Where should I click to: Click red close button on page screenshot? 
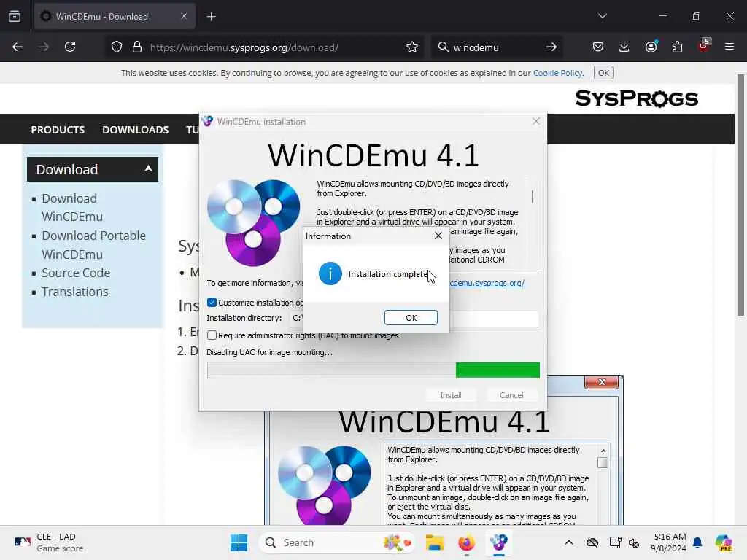point(602,382)
